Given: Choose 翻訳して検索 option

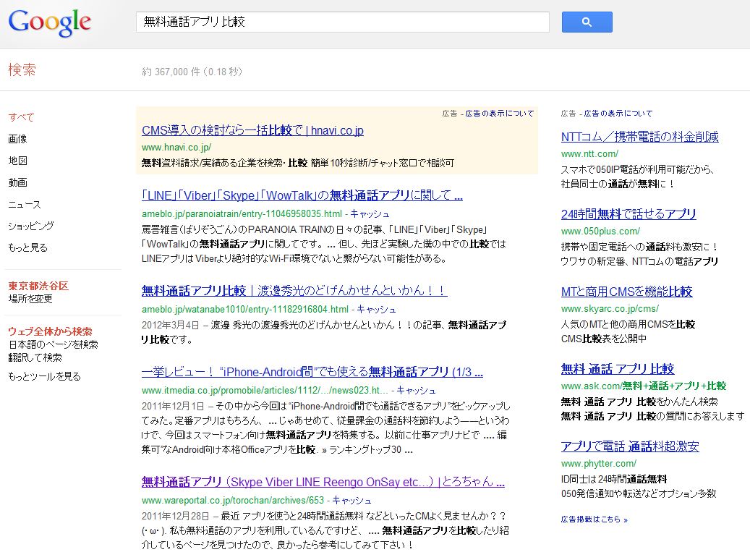Looking at the screenshot, I should [35, 357].
